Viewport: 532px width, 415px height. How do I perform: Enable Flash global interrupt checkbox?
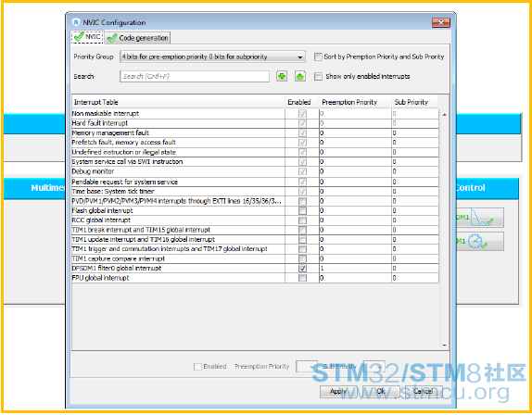pyautogui.click(x=302, y=210)
